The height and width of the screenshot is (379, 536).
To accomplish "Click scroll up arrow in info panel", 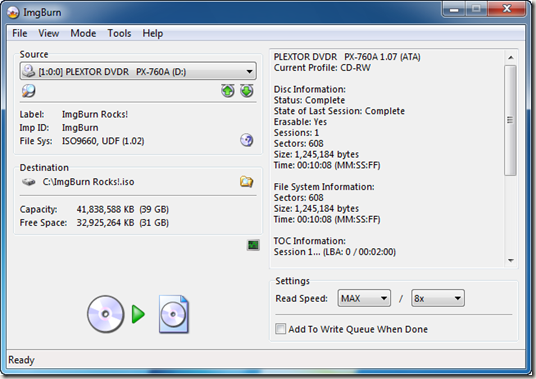I will pyautogui.click(x=511, y=57).
